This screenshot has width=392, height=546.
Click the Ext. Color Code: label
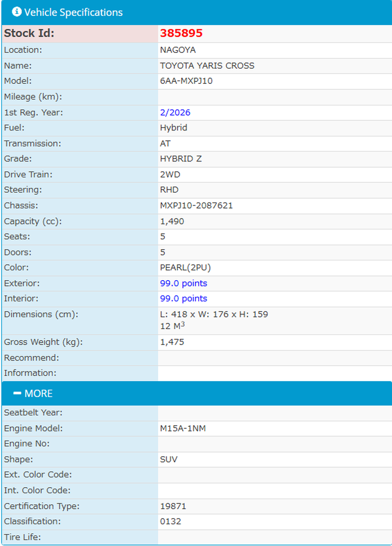[x=38, y=474]
